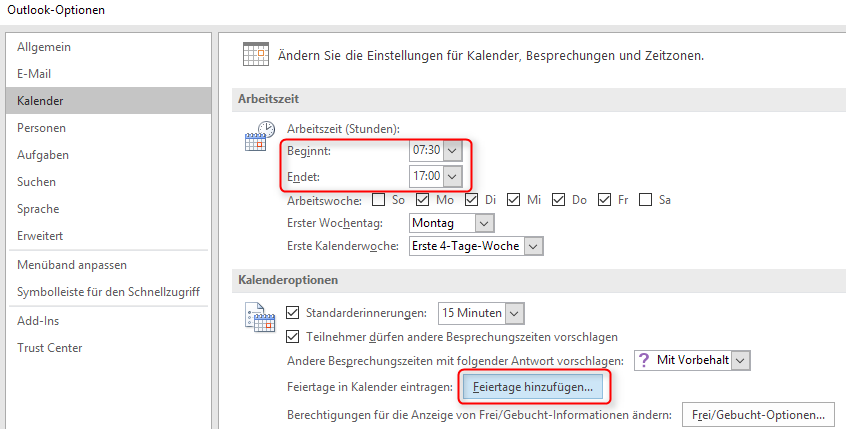Enable the Sa workday checkbox
Image resolution: width=846 pixels, height=429 pixels.
(x=645, y=200)
